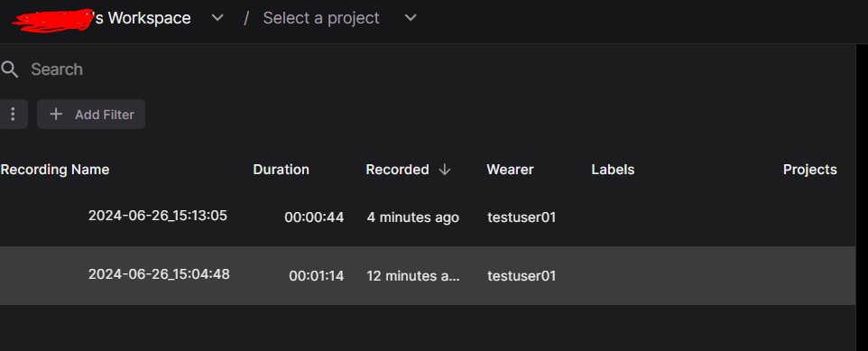This screenshot has width=868, height=351.
Task: Click the search magnifier icon
Action: (10, 69)
